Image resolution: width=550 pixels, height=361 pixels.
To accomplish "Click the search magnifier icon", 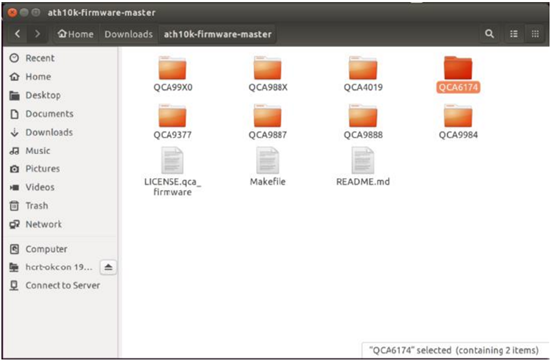I will (x=489, y=34).
